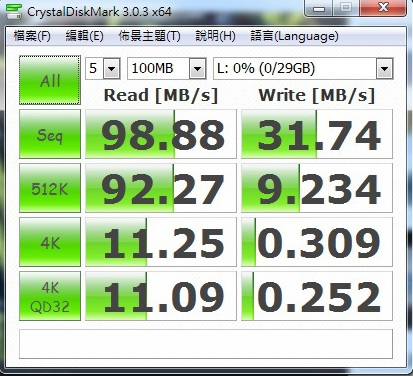Click the 4K QD32 read value 11.09

(161, 296)
